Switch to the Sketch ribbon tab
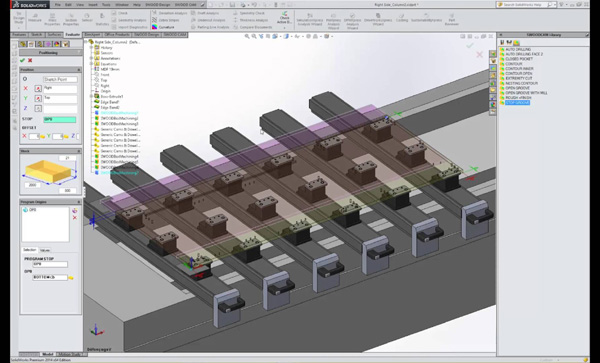600x363 pixels. click(x=36, y=34)
